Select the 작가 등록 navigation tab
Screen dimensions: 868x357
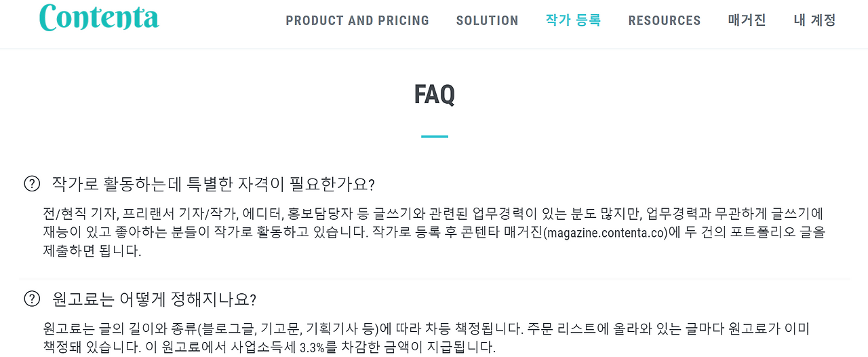pos(573,20)
